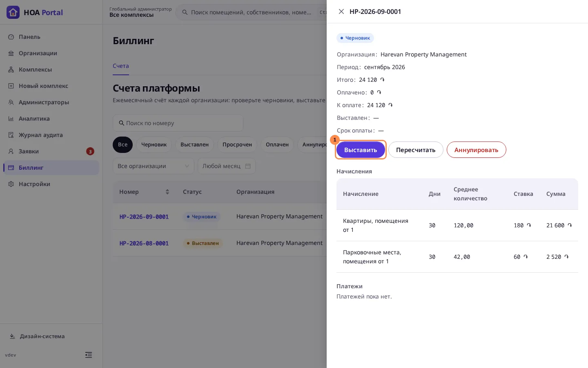Open Заявки with red badge

51,151
